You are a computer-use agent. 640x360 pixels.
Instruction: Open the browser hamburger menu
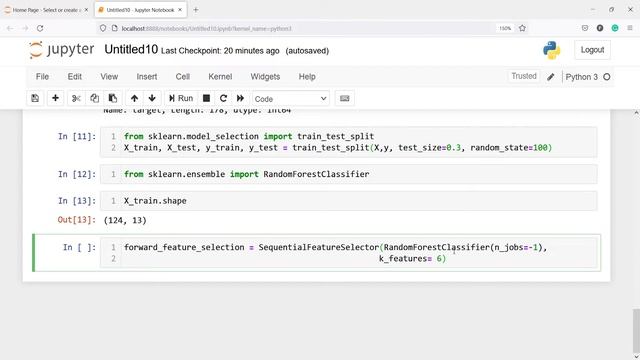pos(630,28)
